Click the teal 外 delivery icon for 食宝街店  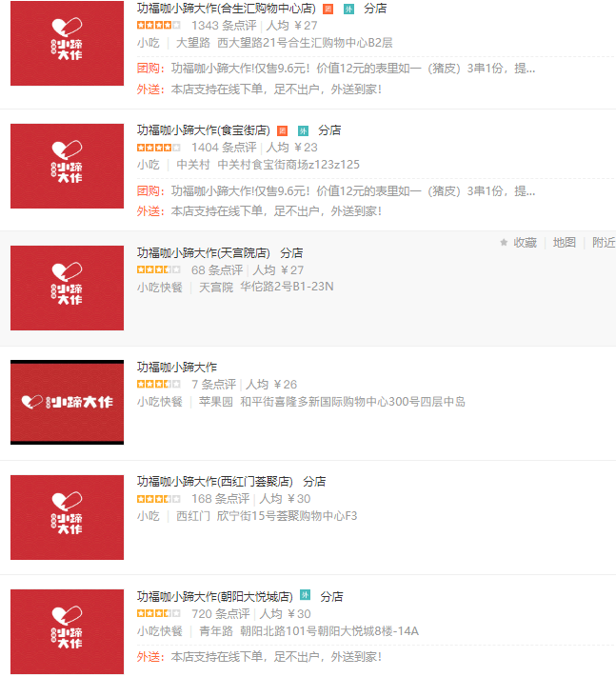[303, 130]
